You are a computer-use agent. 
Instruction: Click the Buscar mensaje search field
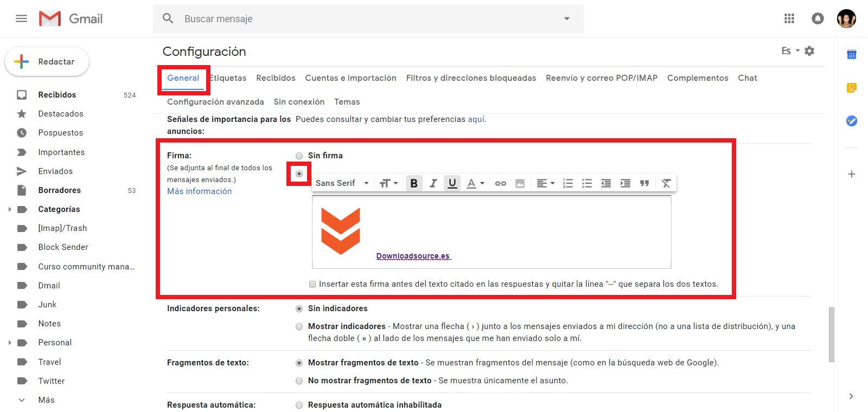(369, 18)
